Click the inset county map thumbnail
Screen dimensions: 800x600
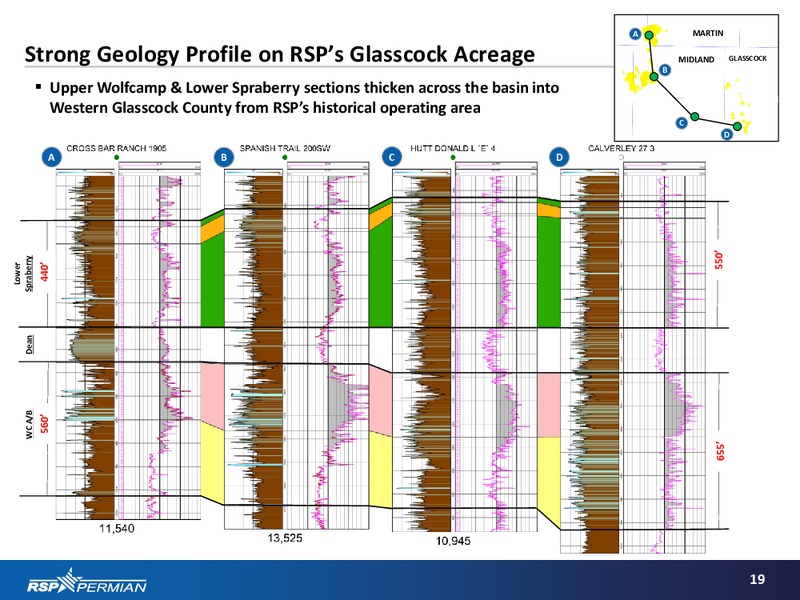[x=696, y=78]
